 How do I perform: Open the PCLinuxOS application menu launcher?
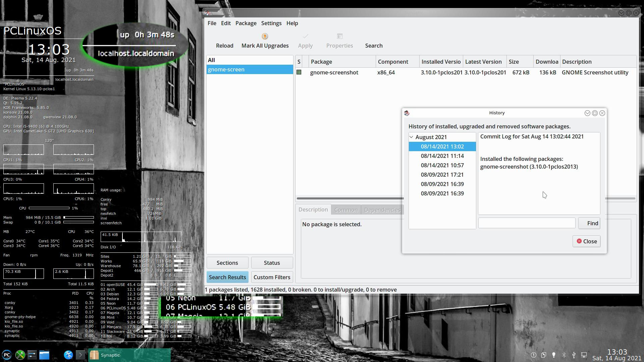pos(7,355)
